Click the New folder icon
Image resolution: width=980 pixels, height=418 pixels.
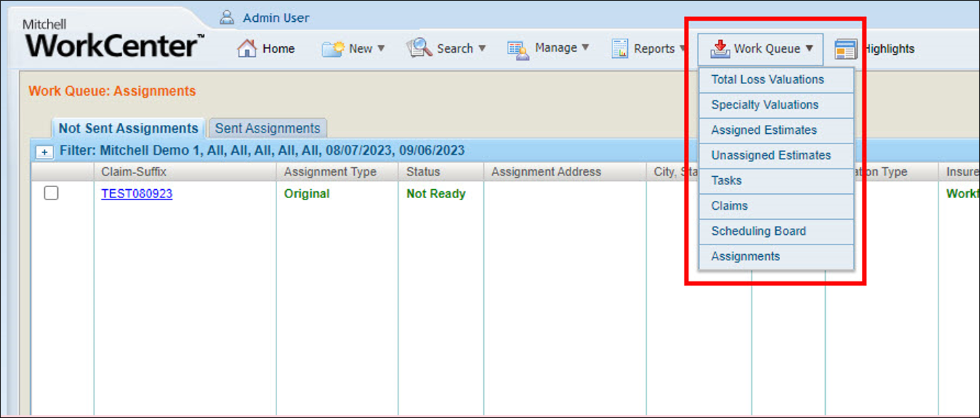[333, 48]
